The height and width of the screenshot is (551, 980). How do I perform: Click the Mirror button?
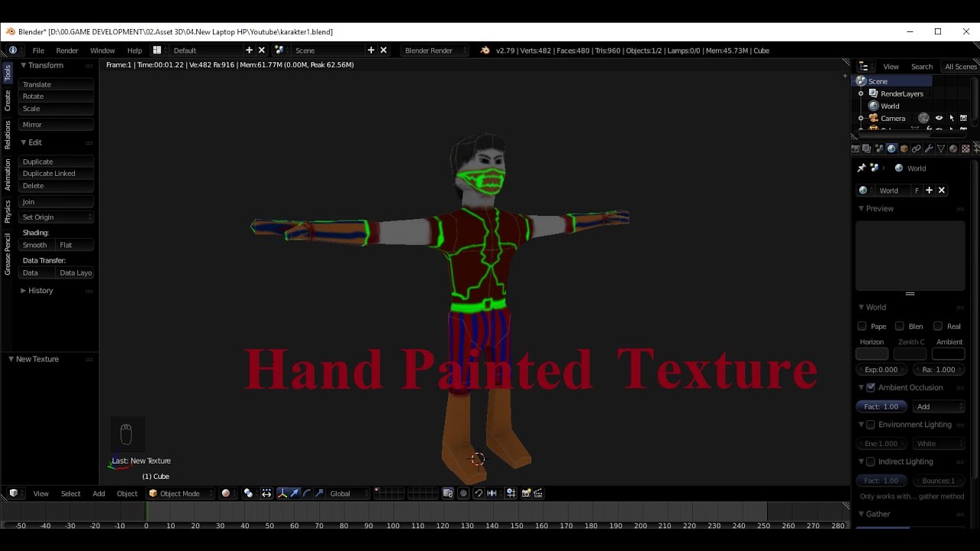pos(56,125)
